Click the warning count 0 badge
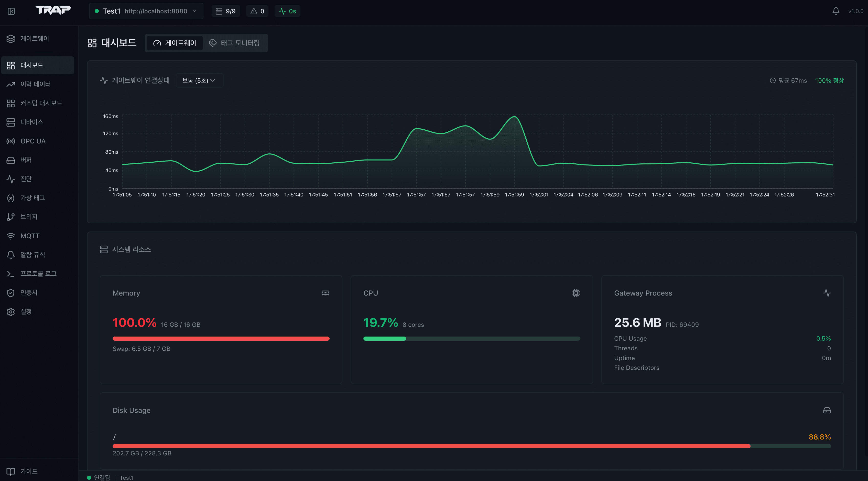Image resolution: width=868 pixels, height=481 pixels. 257,11
